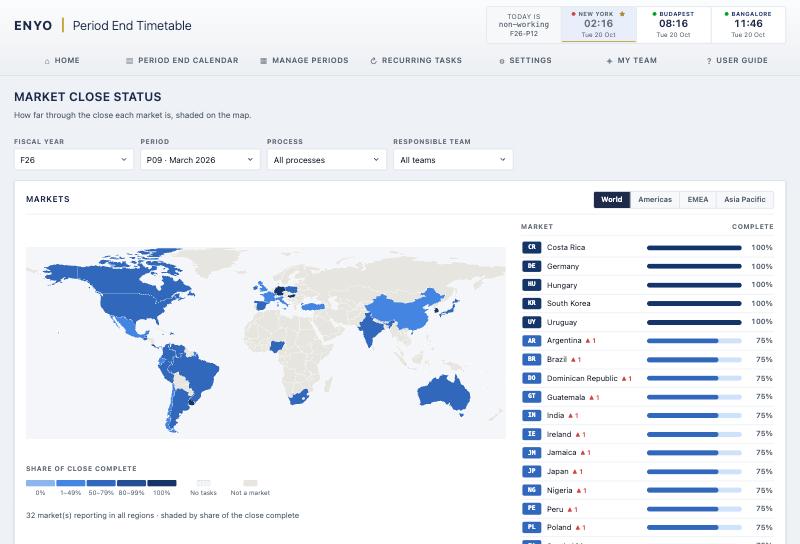Click the Costa Rica progress bar
This screenshot has width=800, height=544.
click(x=694, y=248)
